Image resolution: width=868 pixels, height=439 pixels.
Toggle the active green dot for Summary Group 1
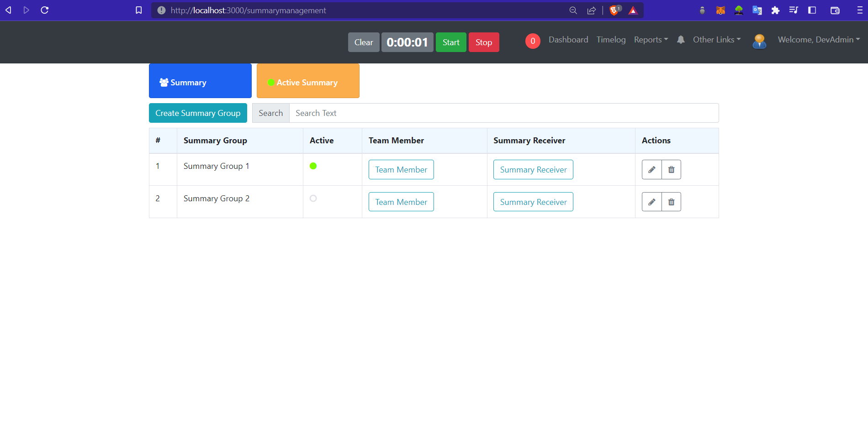(313, 166)
